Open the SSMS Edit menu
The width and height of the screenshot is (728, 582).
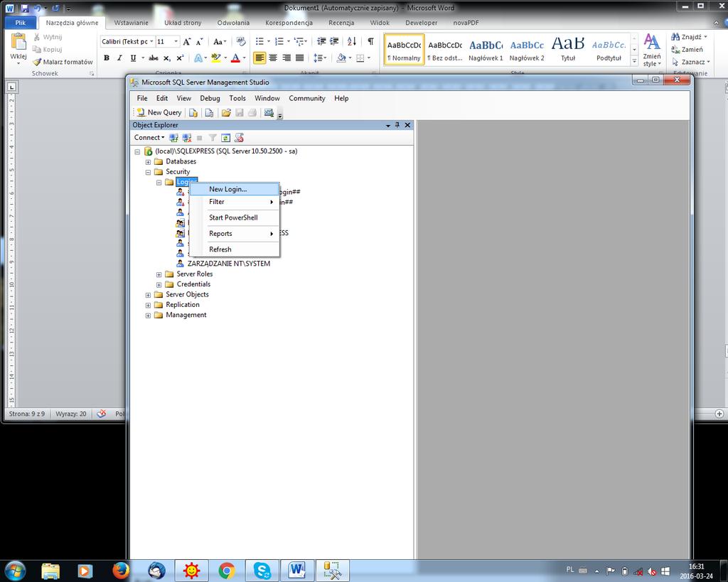[x=162, y=98]
